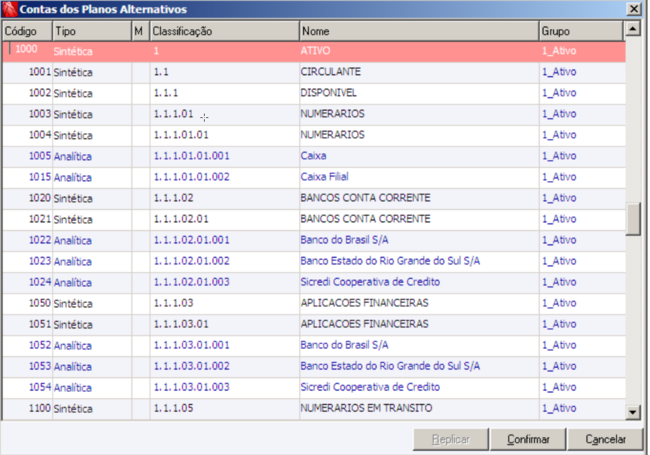650x455 pixels.
Task: Click code 1020 in the table
Action: 40,198
